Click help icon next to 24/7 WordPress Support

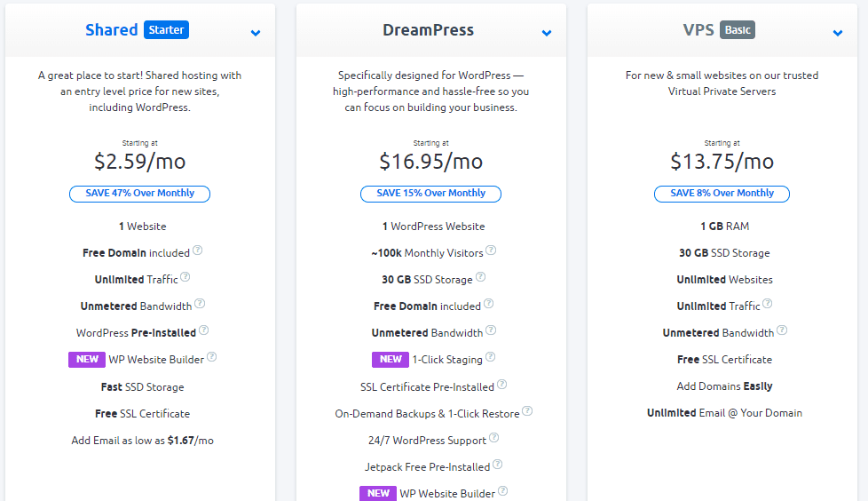click(493, 437)
